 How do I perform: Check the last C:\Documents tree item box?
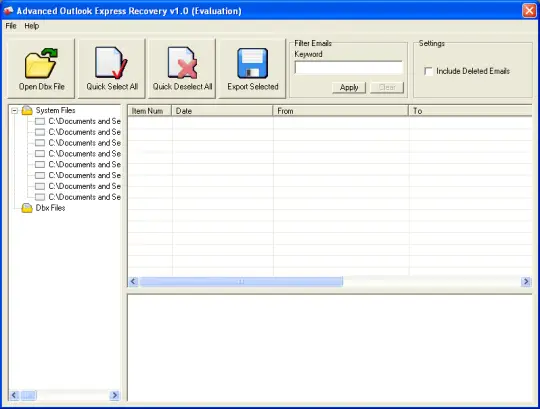click(40, 197)
